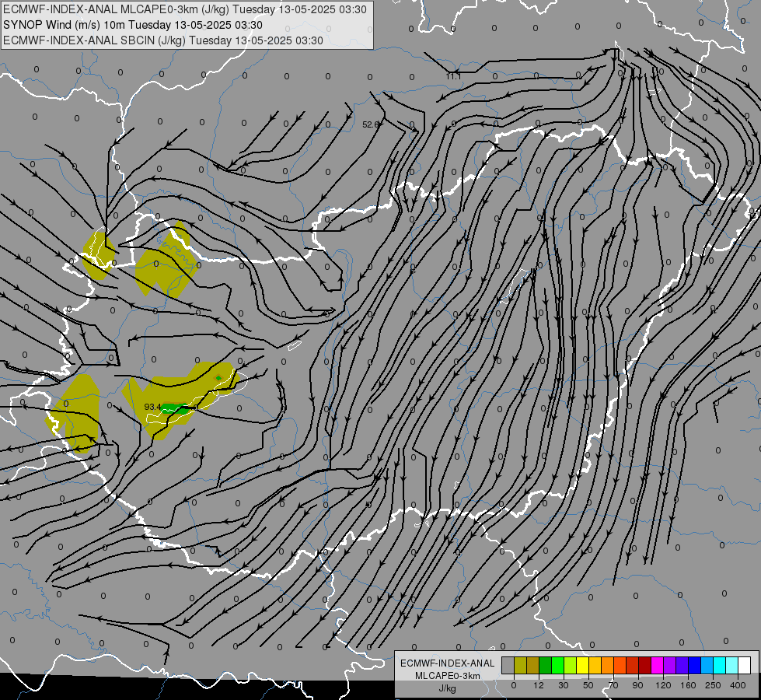
Task: Click the legend scale value 0
Action: coord(514,685)
